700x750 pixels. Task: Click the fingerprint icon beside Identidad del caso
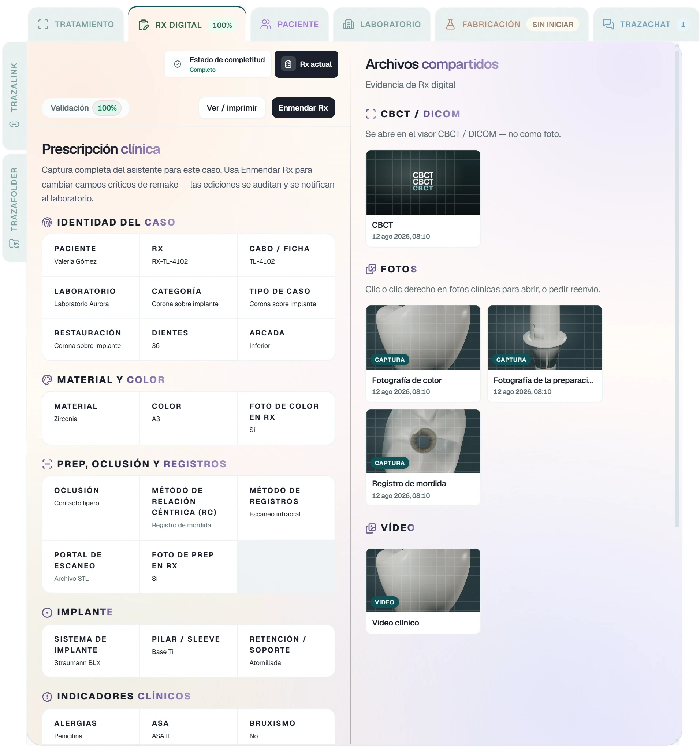pyautogui.click(x=47, y=223)
